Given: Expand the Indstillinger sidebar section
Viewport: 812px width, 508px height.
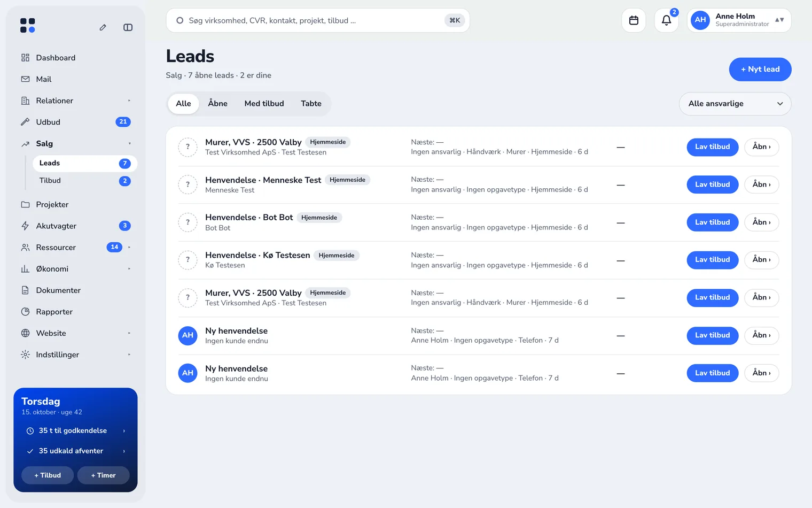Looking at the screenshot, I should pyautogui.click(x=129, y=355).
